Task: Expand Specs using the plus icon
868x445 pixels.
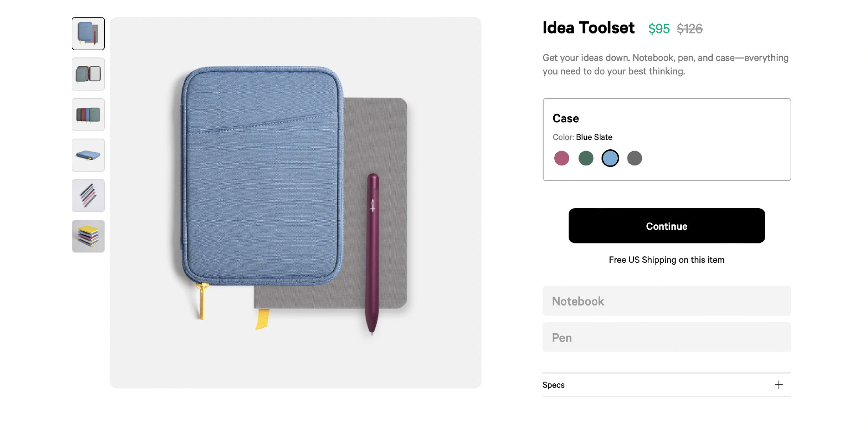Action: pos(779,385)
